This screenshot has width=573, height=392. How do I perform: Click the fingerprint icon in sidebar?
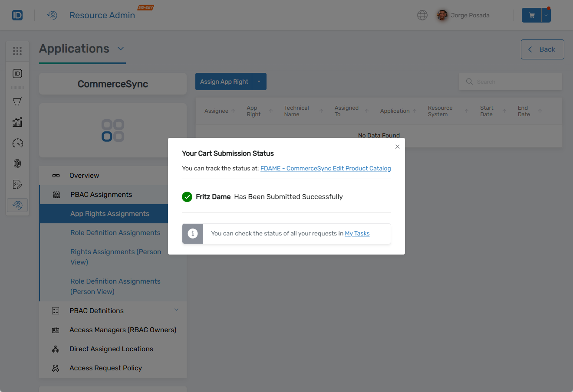pos(17,163)
